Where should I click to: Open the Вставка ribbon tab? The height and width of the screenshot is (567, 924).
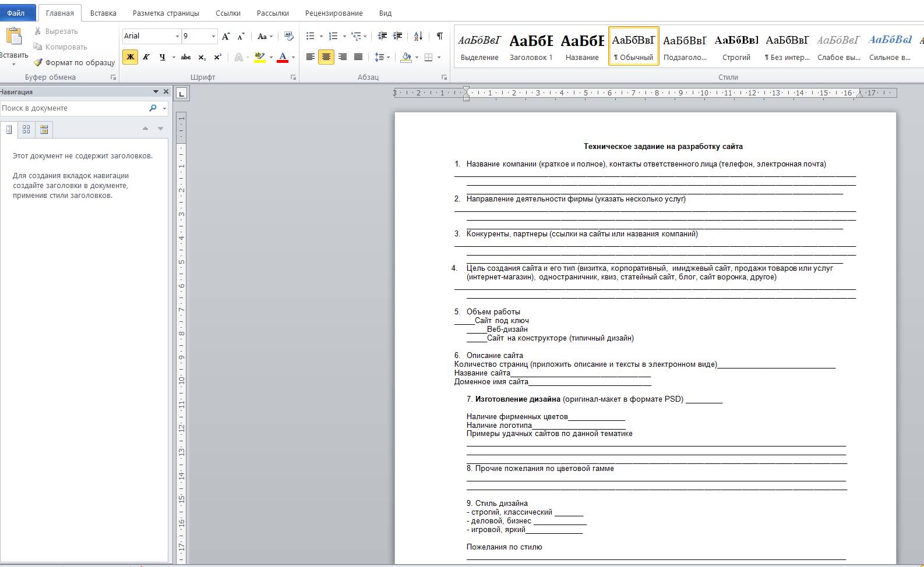(x=103, y=13)
